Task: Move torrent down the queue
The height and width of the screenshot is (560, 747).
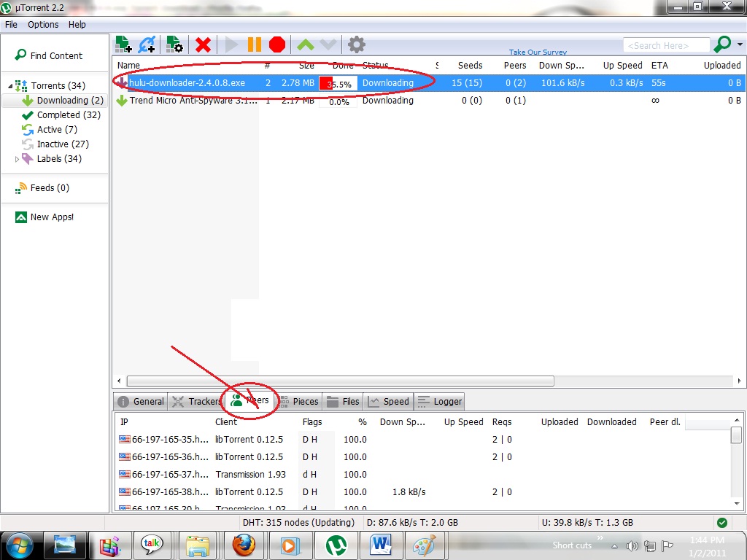Action: pos(328,45)
